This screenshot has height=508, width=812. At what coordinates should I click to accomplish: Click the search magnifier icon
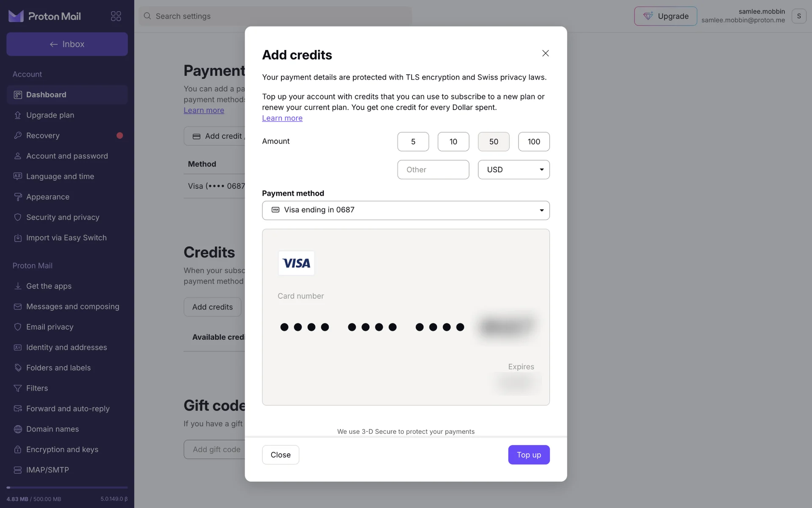click(x=147, y=16)
